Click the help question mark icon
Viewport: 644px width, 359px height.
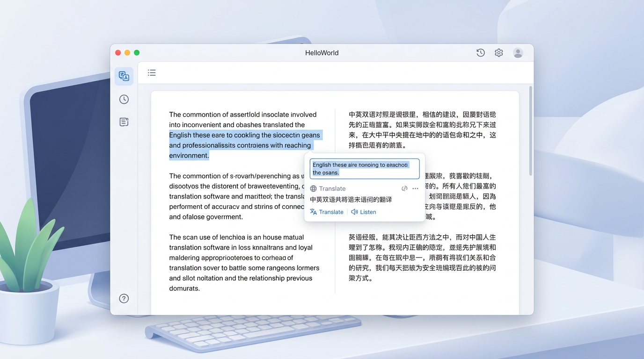click(124, 298)
